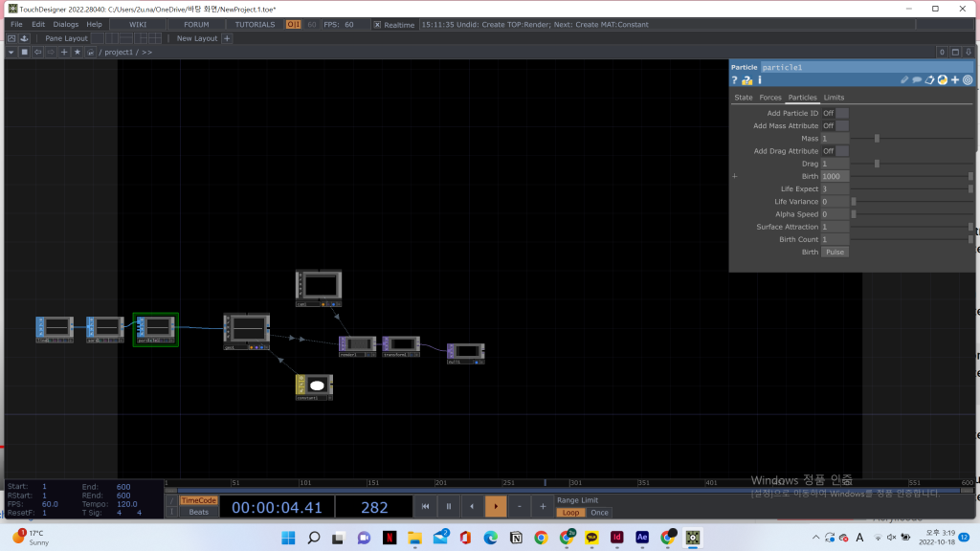Image resolution: width=980 pixels, height=551 pixels.
Task: Switch to Forces parameter tab
Action: (770, 98)
